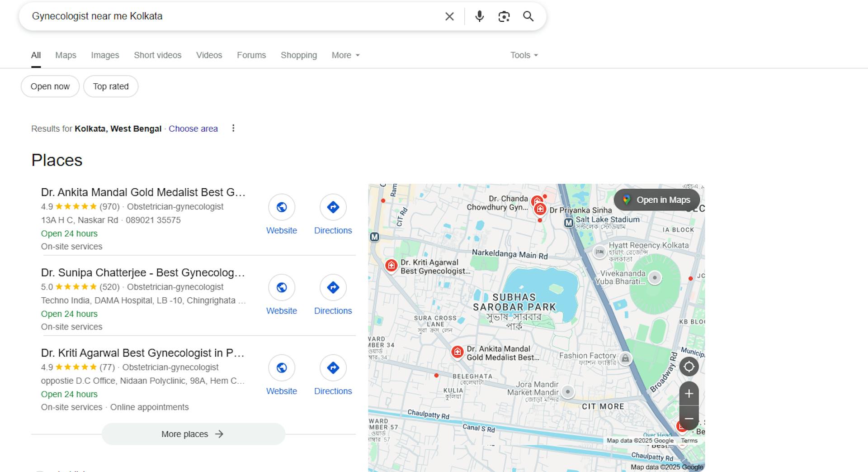Screen dimensions: 868x472
Task: Open three-dot options beside Choose area
Action: coord(233,129)
